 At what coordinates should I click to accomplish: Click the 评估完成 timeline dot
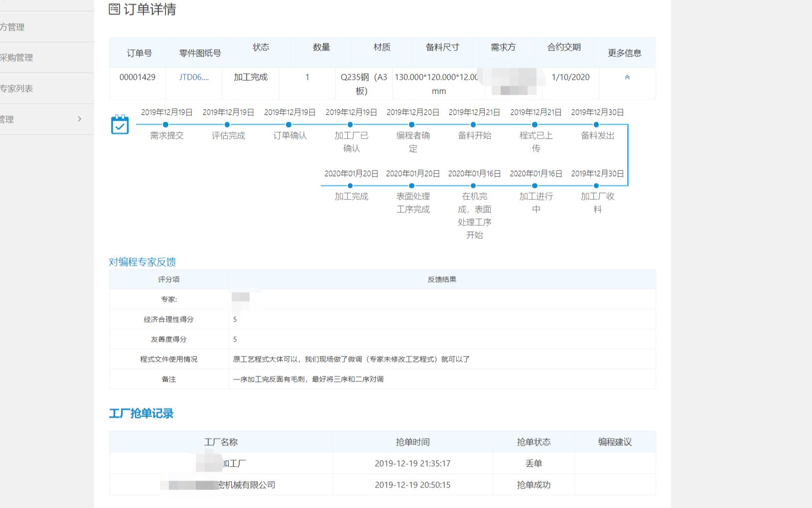pyautogui.click(x=227, y=124)
